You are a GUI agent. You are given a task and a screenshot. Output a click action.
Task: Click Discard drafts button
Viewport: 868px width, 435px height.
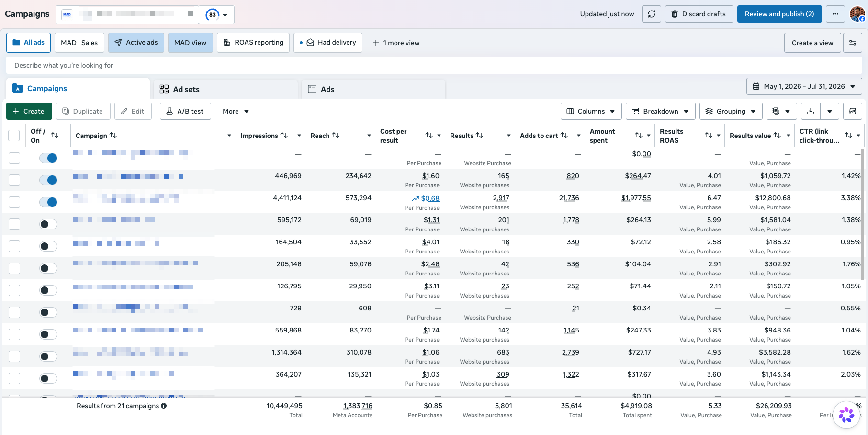[699, 14]
